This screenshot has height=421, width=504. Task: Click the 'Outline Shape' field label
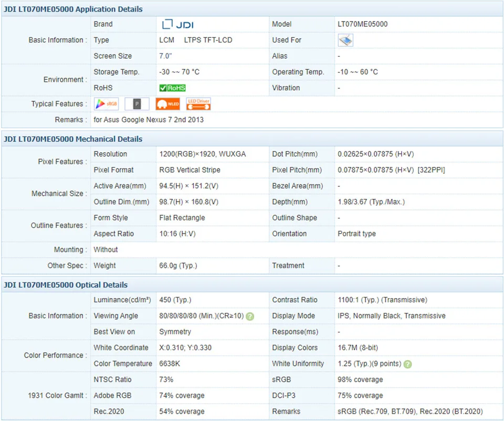coord(295,218)
